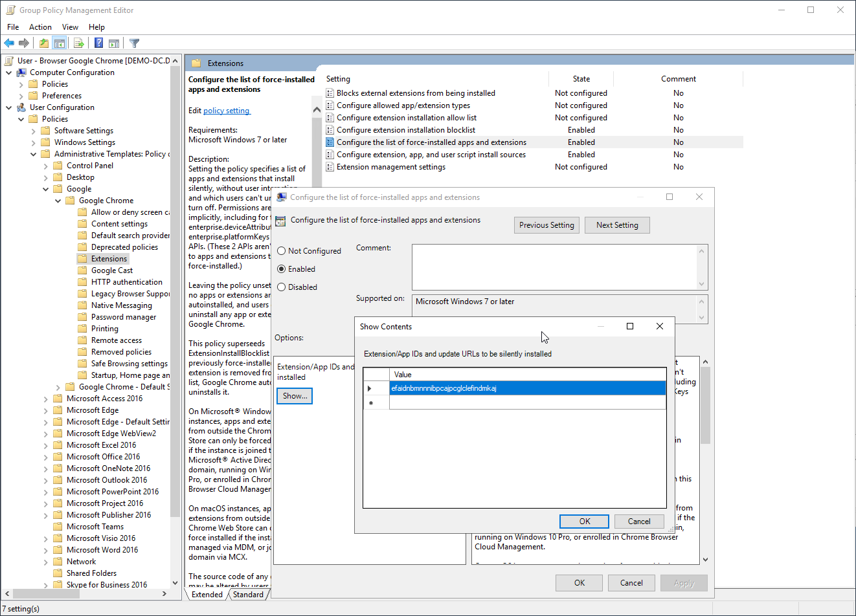Collapse the Computer Configuration node
Viewport: 856px width, 616px height.
point(9,72)
